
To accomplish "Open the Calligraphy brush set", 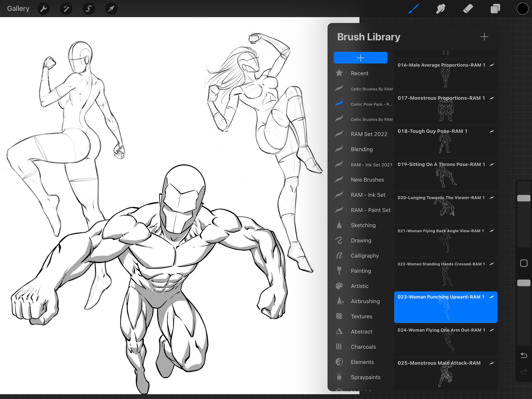I will coord(365,256).
